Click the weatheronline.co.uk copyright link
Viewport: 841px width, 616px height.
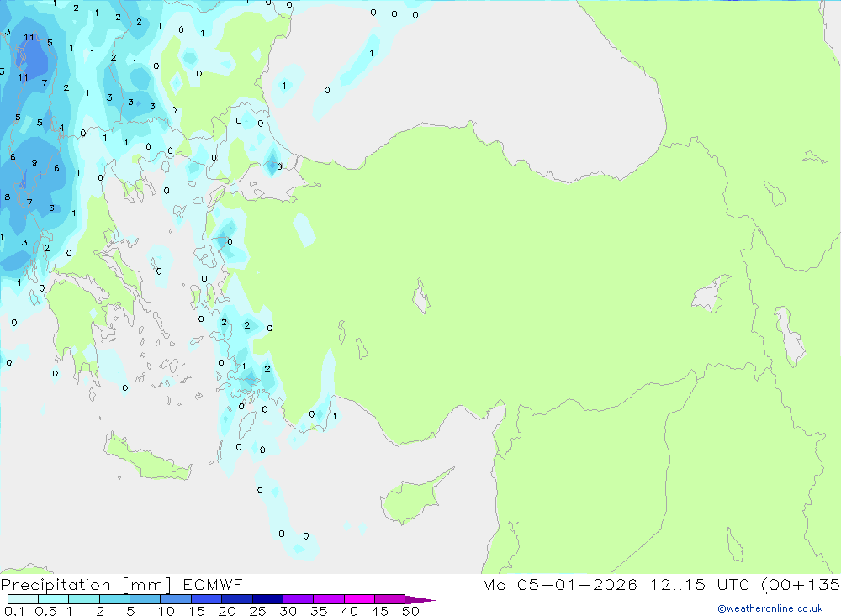pyautogui.click(x=770, y=608)
